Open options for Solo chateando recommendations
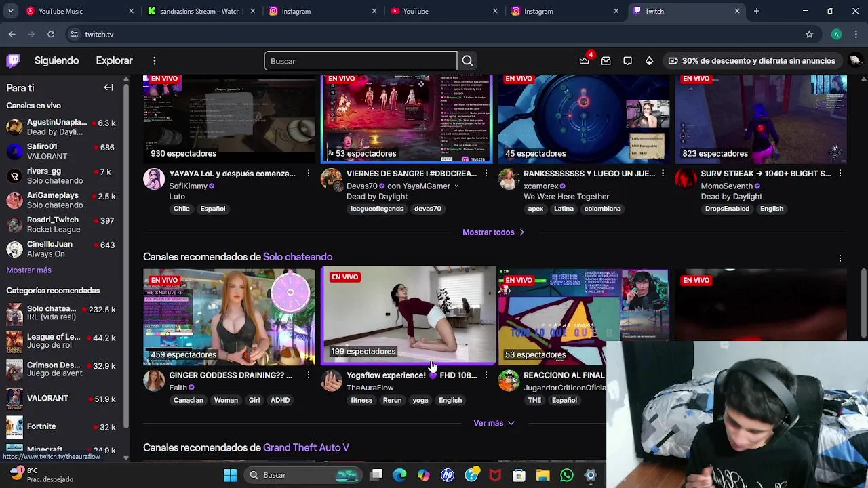868x488 pixels. point(840,258)
